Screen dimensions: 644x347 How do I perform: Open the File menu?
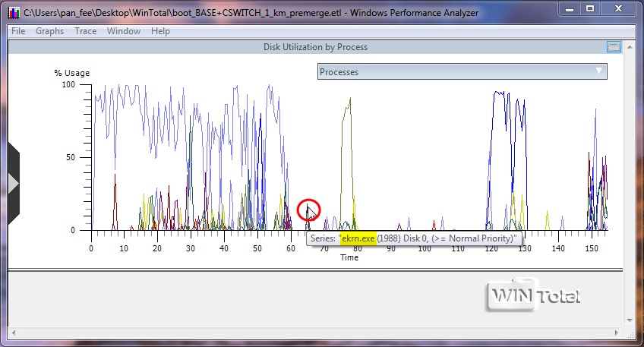18,31
